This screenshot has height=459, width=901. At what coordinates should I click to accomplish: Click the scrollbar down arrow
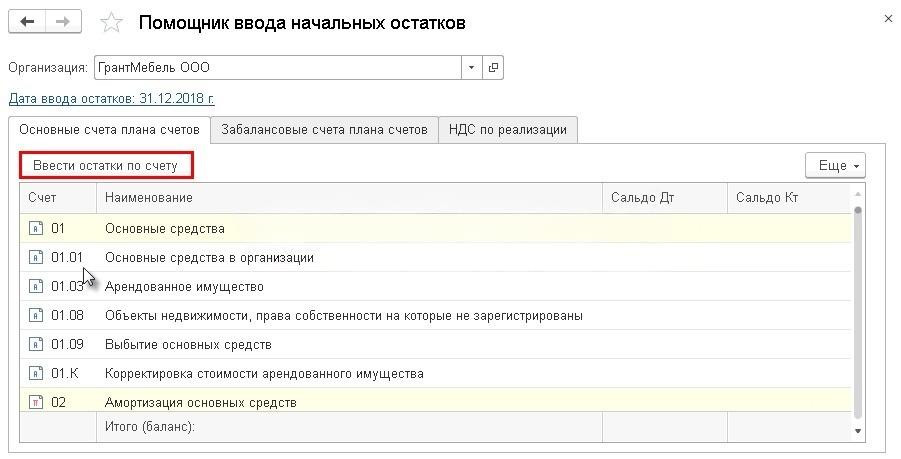[858, 431]
